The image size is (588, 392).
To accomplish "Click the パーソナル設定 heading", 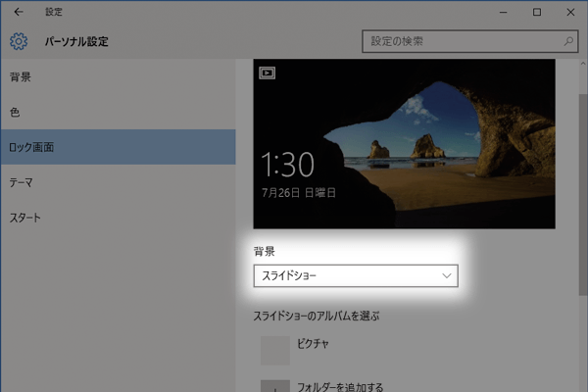I will pyautogui.click(x=76, y=41).
